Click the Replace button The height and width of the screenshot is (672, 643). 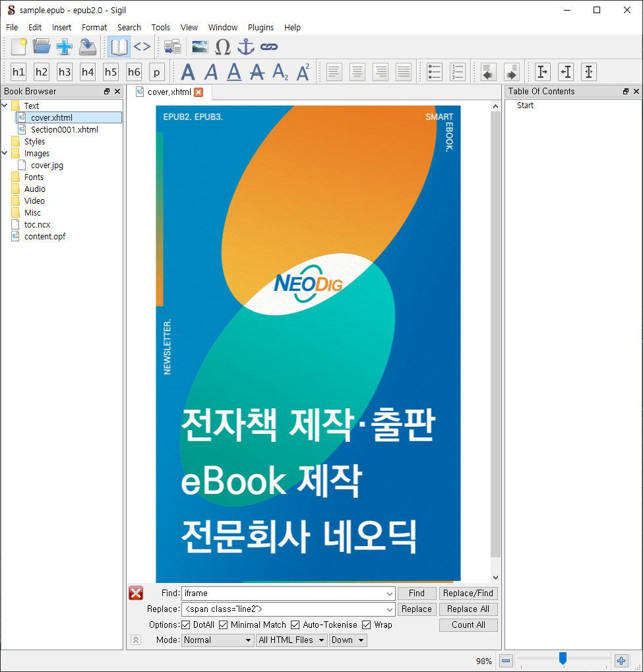point(417,609)
